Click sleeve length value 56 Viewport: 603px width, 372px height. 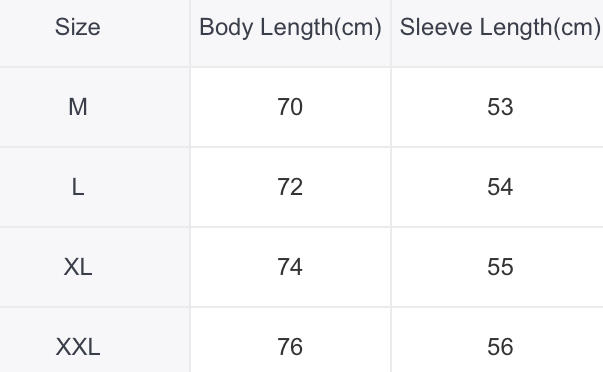point(500,347)
